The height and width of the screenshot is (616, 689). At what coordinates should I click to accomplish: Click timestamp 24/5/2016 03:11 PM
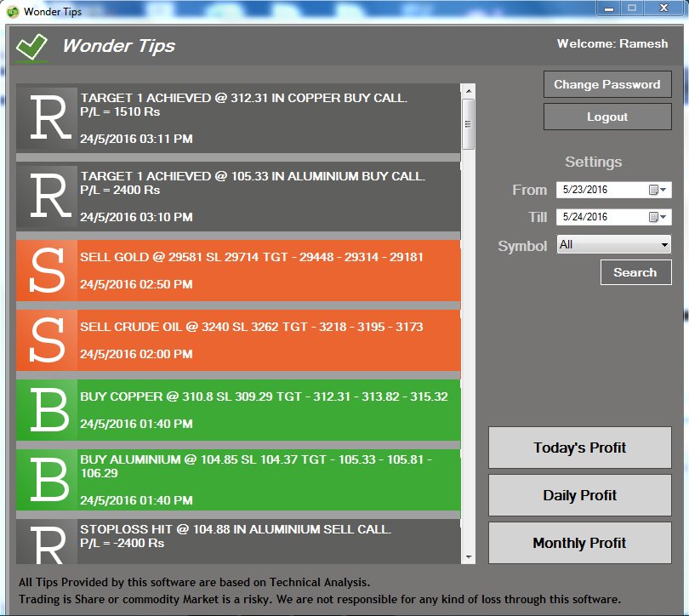136,139
